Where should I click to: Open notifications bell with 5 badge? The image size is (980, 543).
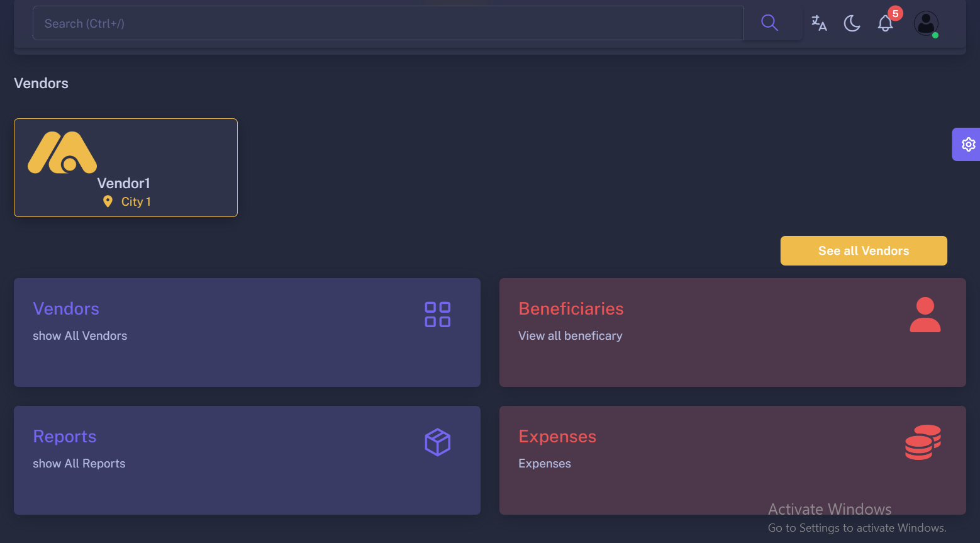886,23
